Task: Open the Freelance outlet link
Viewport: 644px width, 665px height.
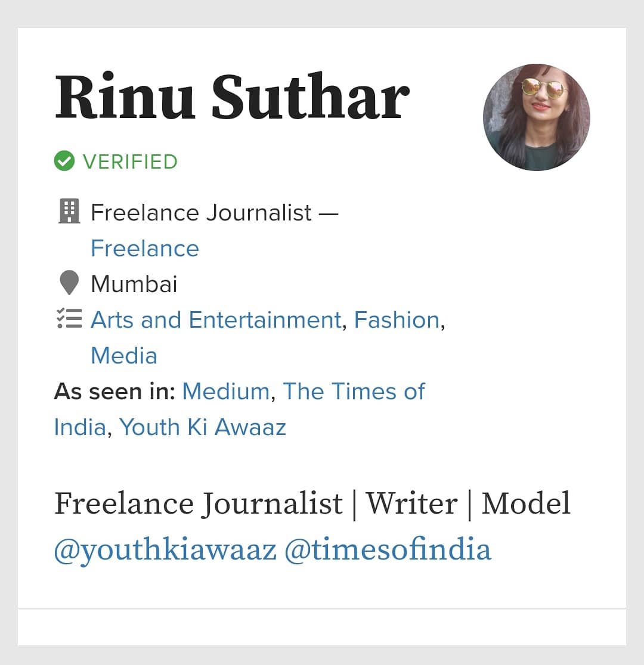Action: 145,248
